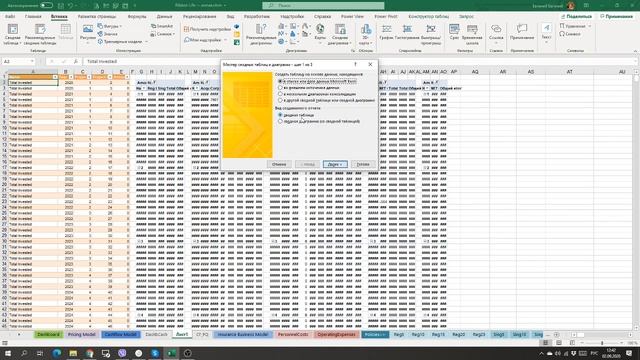Image resolution: width=640 pixels, height=360 pixels.
Task: Open the column A header filter dropdown
Action: pos(55,77)
